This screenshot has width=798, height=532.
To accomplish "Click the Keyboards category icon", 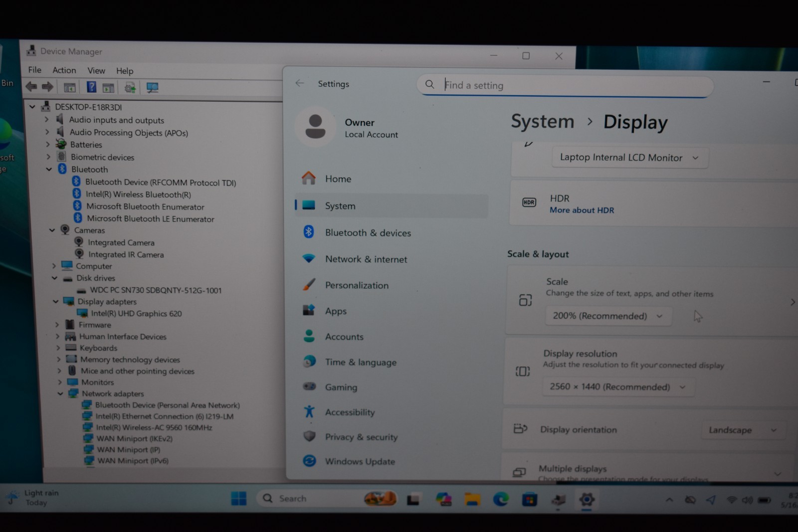I will click(x=71, y=348).
